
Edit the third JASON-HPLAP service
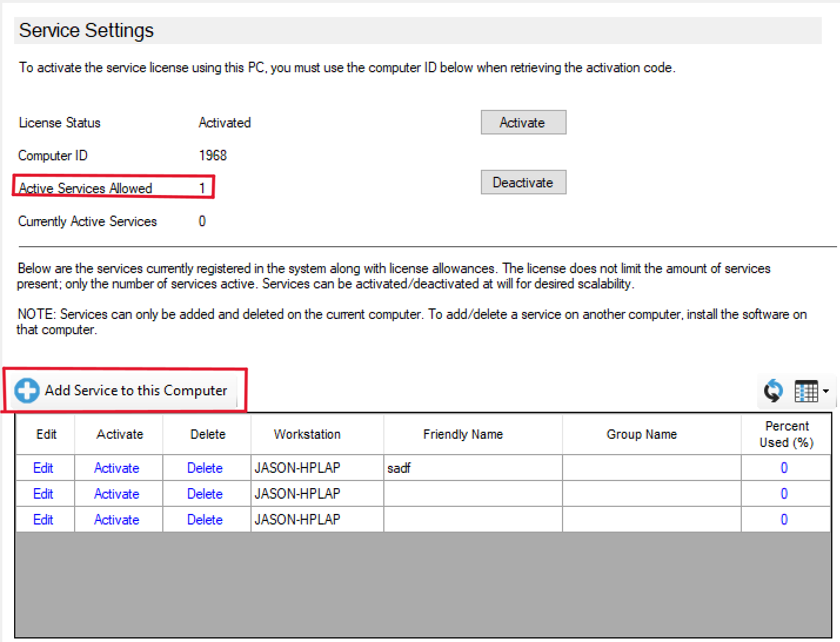click(x=43, y=520)
